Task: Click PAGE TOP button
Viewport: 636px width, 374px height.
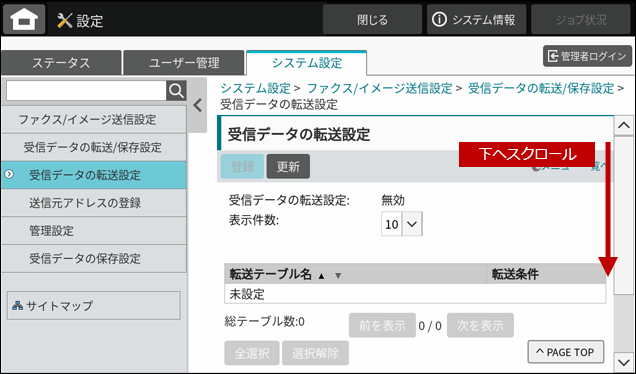Action: coord(566,352)
